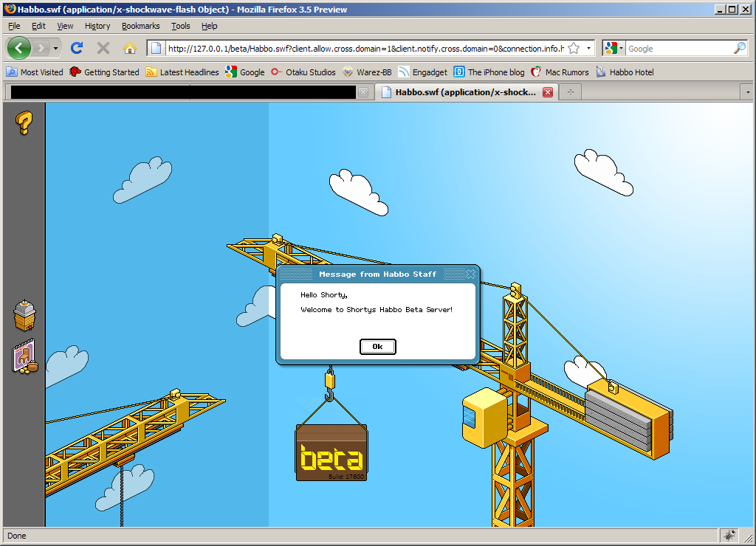Viewport: 756px width, 546px height.
Task: Bookmark this page with the star
Action: pyautogui.click(x=573, y=48)
